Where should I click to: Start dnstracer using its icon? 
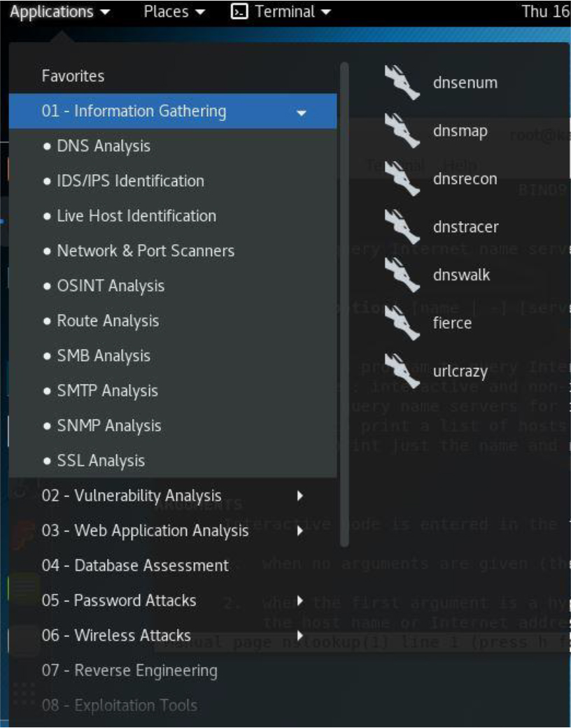coord(402,227)
